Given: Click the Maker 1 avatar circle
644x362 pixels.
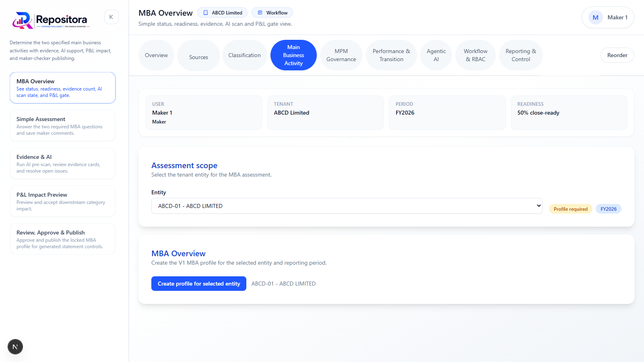Looking at the screenshot, I should [x=595, y=17].
